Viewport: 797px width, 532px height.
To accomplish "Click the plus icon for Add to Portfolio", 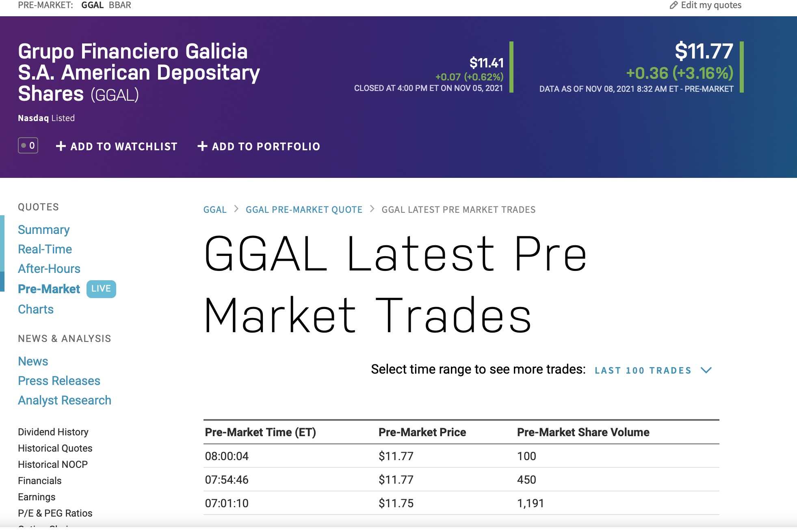I will coord(202,146).
